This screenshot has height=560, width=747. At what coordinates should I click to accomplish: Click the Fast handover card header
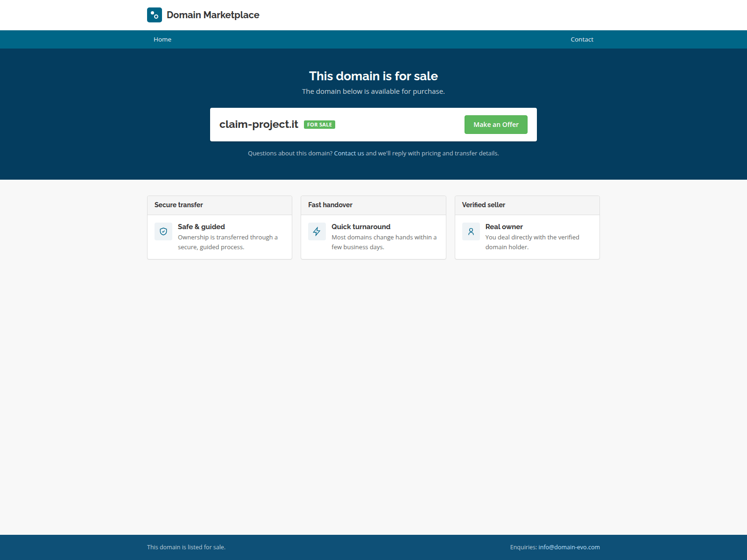[x=373, y=205]
